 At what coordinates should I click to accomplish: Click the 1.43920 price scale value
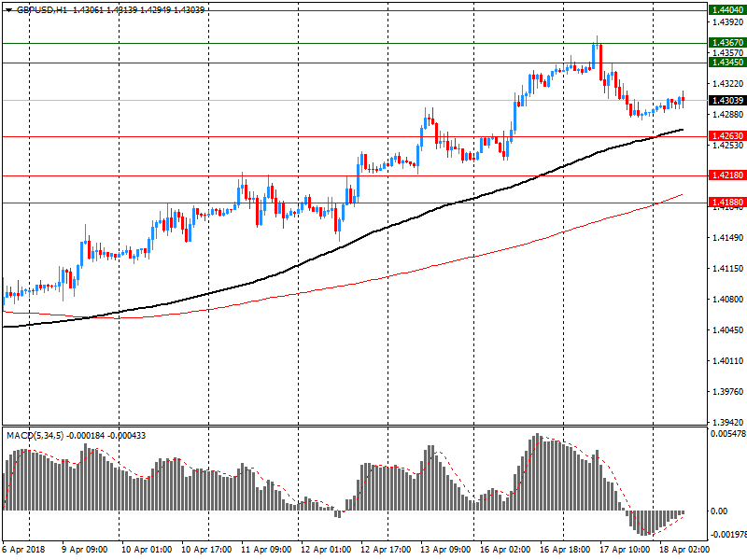pos(727,21)
